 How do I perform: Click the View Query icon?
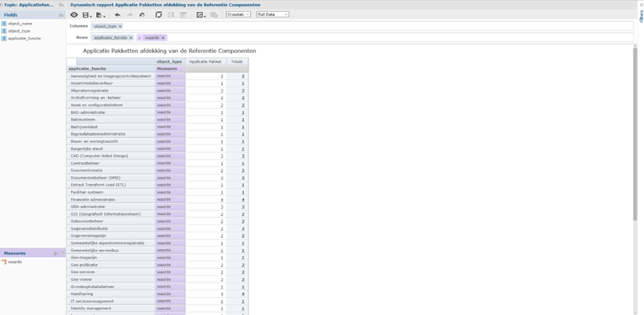(214, 15)
